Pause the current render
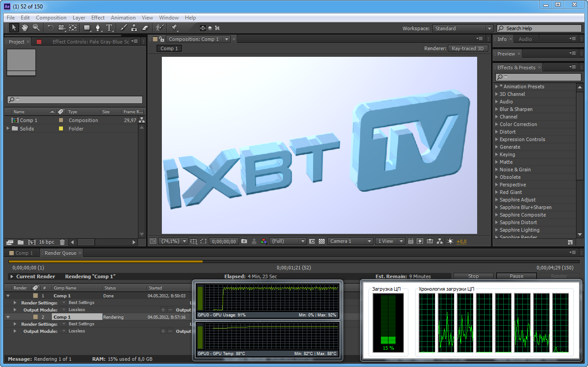Screen dimensions: 588x367 coord(516,276)
